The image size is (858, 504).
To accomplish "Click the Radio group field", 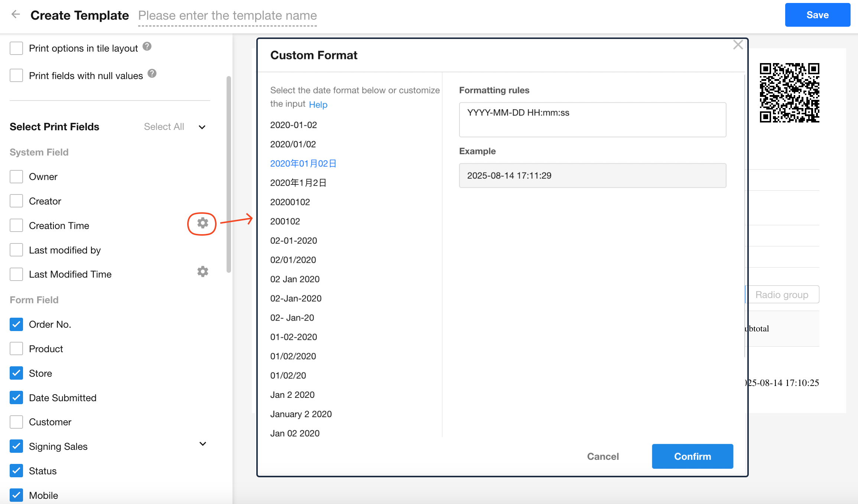I will point(782,295).
